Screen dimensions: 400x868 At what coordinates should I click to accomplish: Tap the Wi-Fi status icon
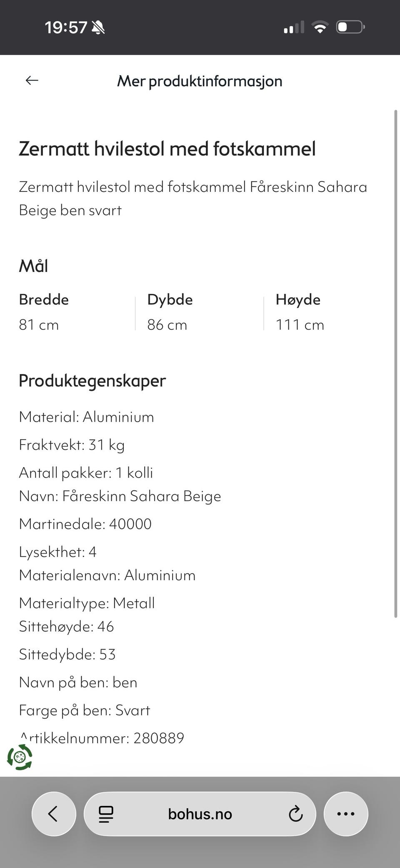[320, 28]
